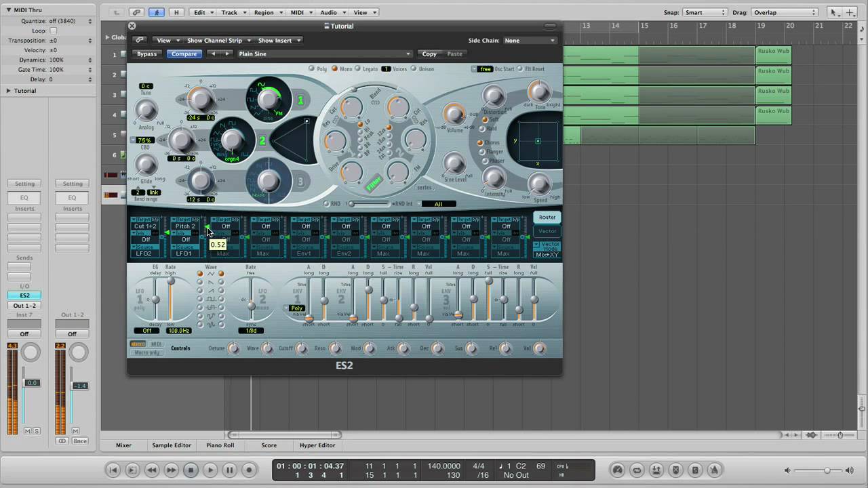This screenshot has width=868, height=488.
Task: Click the link icon in arrange toolbar
Action: click(x=137, y=12)
